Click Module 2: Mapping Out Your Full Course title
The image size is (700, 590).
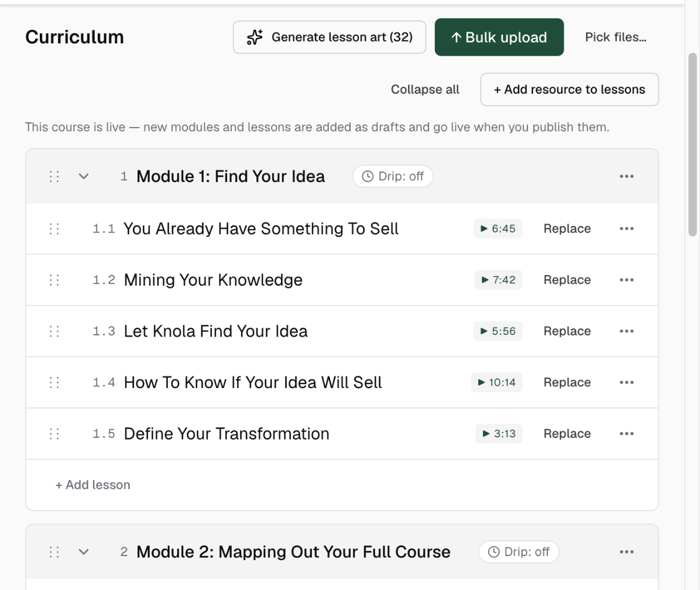click(293, 552)
